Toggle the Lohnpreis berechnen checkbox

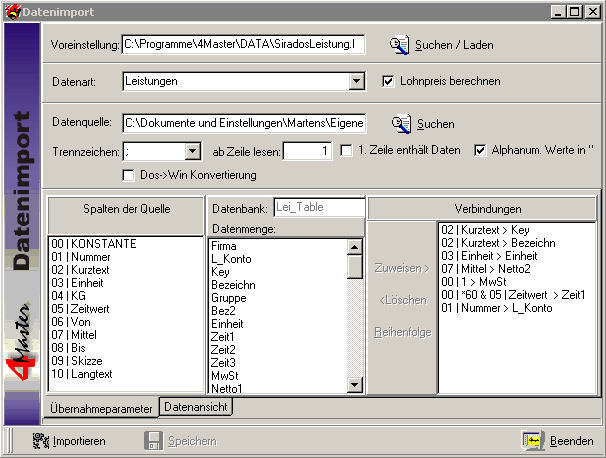coord(390,81)
